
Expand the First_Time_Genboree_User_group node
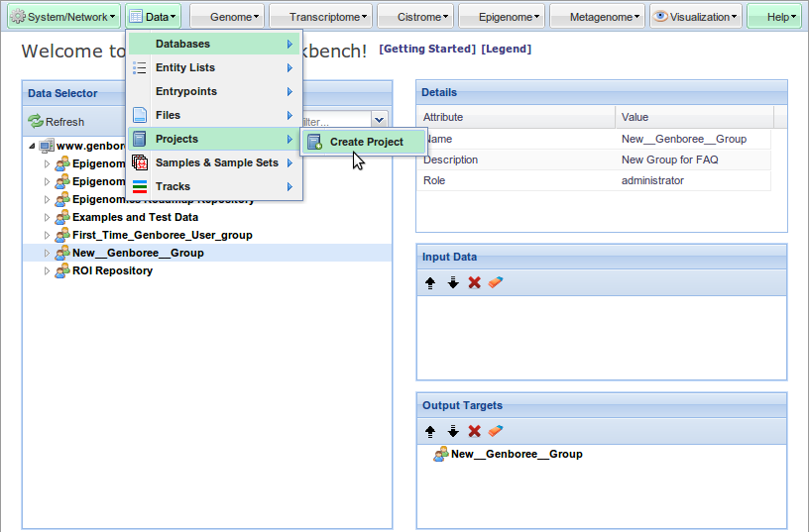pyautogui.click(x=46, y=236)
